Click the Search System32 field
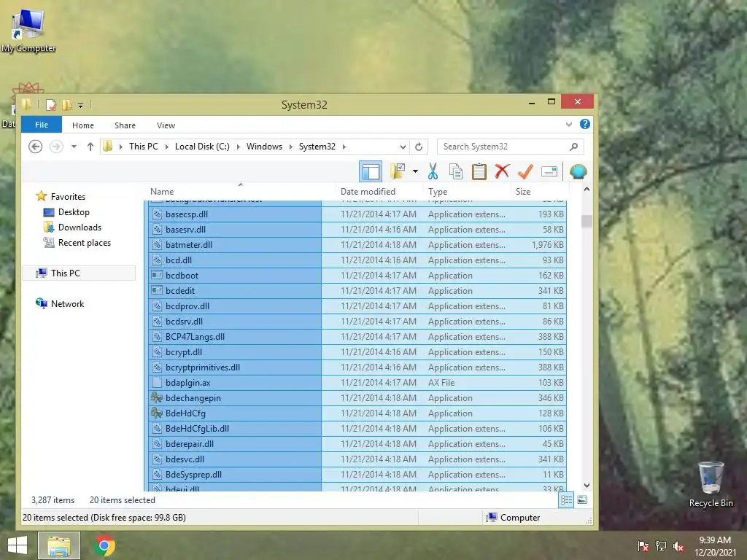The image size is (747, 560). (x=510, y=147)
